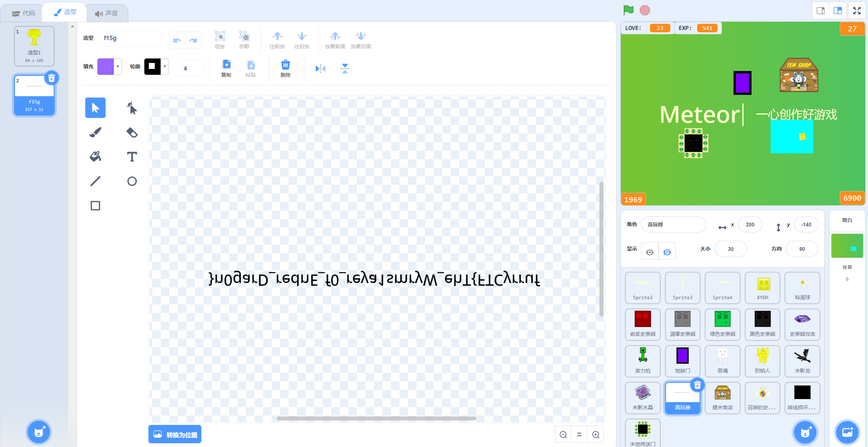Click the purple fill color swatch

[106, 67]
